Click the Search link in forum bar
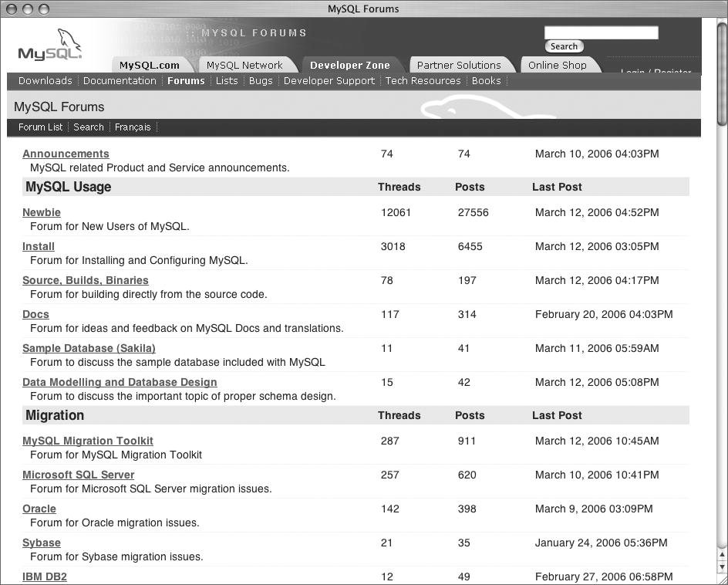 (88, 127)
